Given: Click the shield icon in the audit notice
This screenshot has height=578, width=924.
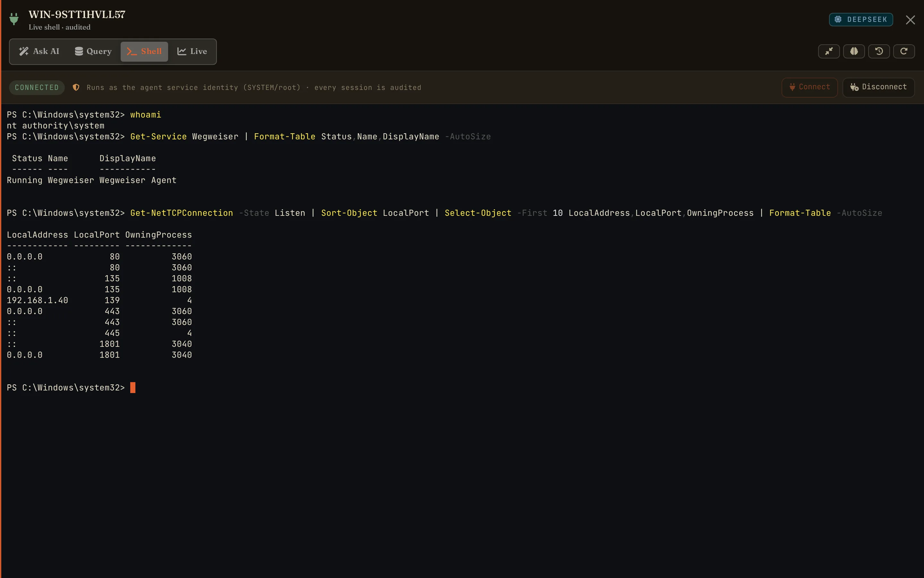Looking at the screenshot, I should [x=76, y=88].
